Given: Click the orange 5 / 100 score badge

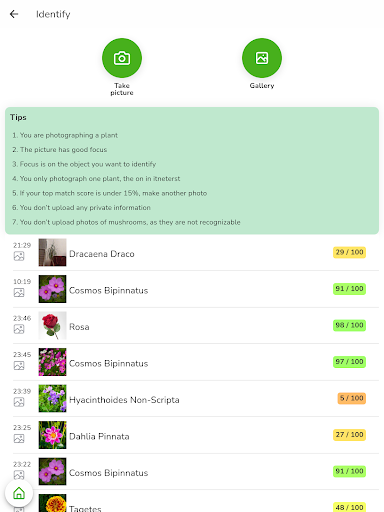Looking at the screenshot, I should tap(352, 398).
